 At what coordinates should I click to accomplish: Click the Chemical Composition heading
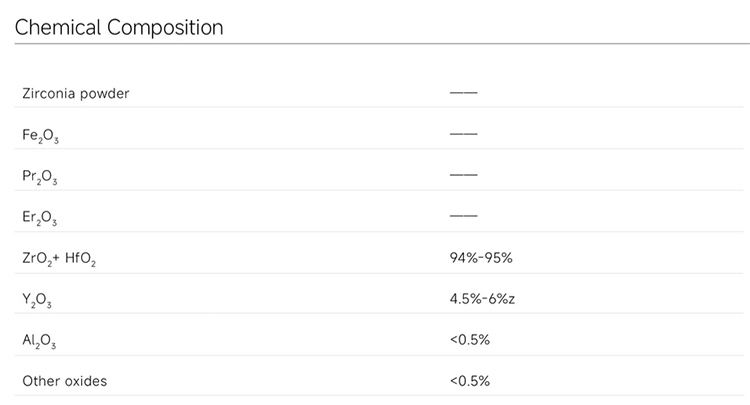coord(119,27)
